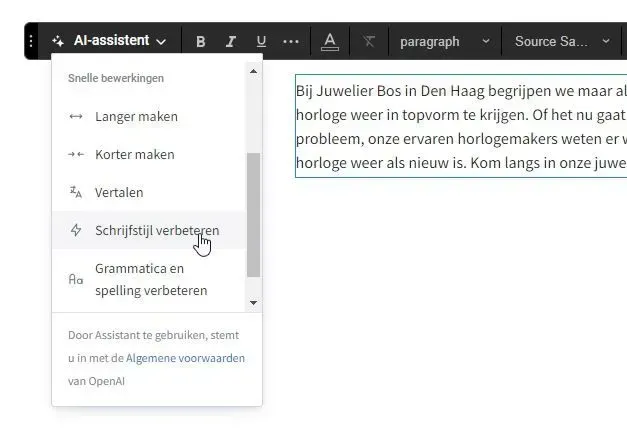
Task: Click the menu scrollbar thumb
Action: [x=254, y=215]
